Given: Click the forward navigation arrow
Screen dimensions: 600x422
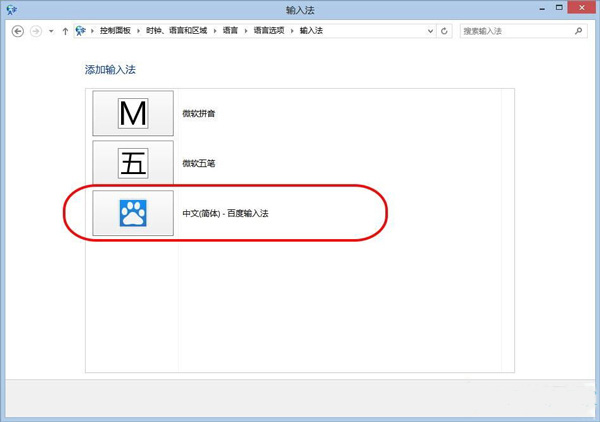Looking at the screenshot, I should pos(37,31).
